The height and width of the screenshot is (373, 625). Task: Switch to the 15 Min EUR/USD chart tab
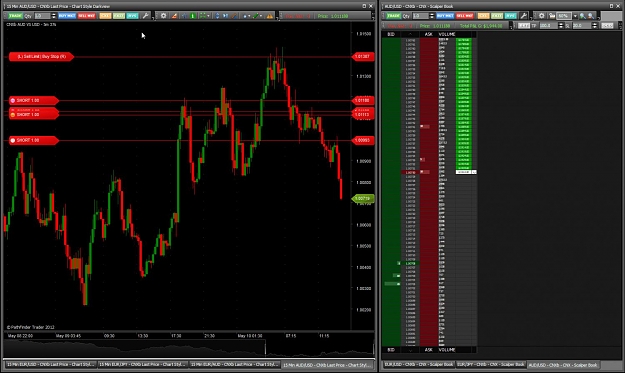click(50, 364)
